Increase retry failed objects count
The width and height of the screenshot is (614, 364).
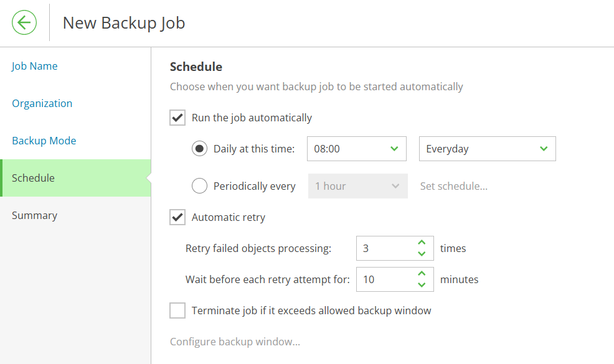[x=422, y=243]
